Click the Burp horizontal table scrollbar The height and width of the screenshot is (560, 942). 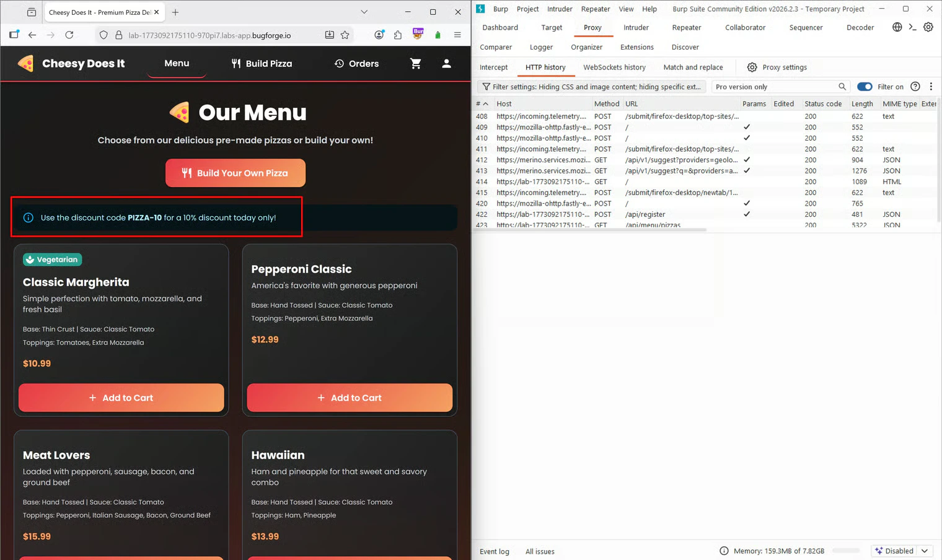point(591,230)
